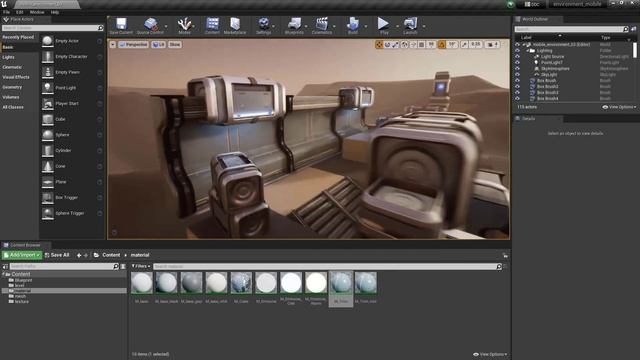Select the Empty Actor icon

(48, 41)
